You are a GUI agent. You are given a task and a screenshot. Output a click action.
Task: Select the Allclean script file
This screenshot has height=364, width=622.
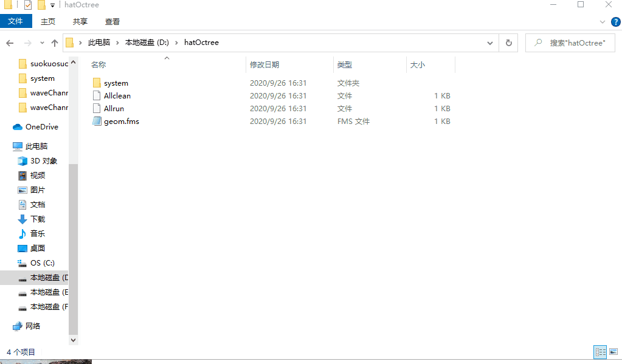click(117, 95)
